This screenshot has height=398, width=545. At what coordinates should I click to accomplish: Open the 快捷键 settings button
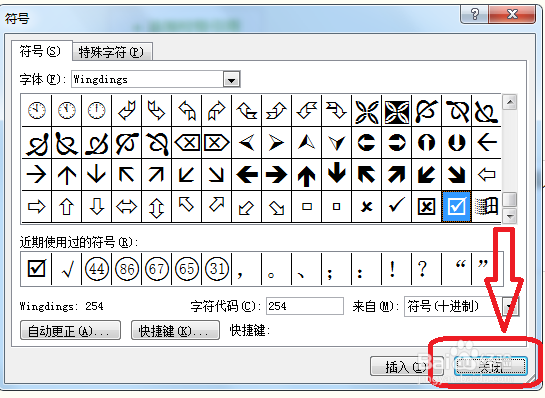[x=175, y=331]
